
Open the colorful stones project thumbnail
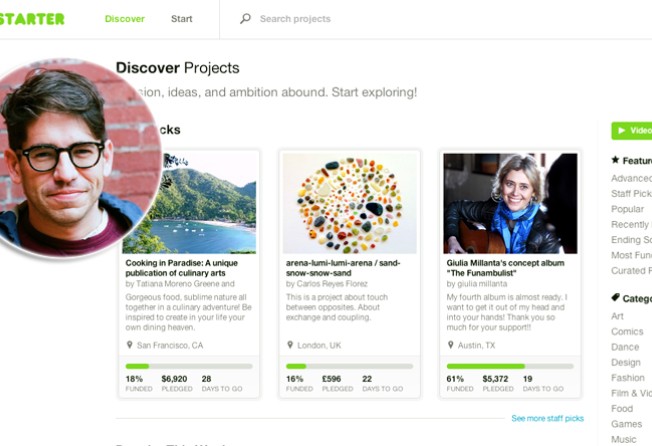click(x=350, y=203)
